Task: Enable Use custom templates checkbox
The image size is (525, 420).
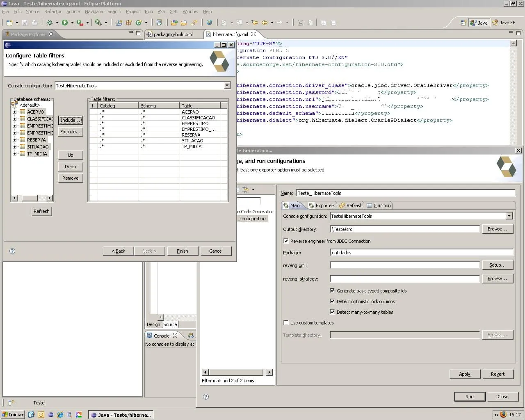Action: coord(286,323)
